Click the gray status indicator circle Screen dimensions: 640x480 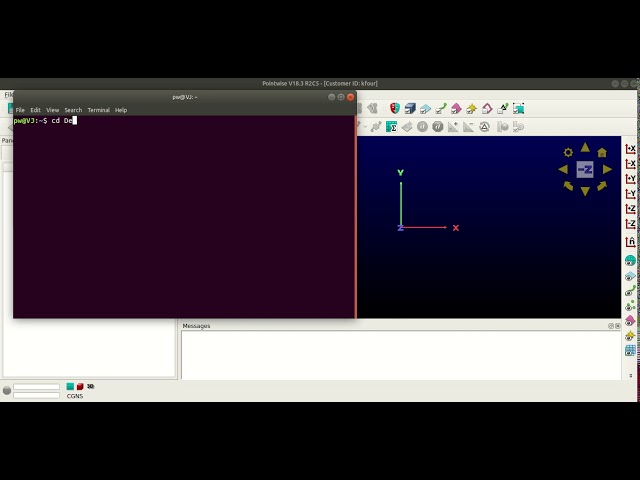7,391
